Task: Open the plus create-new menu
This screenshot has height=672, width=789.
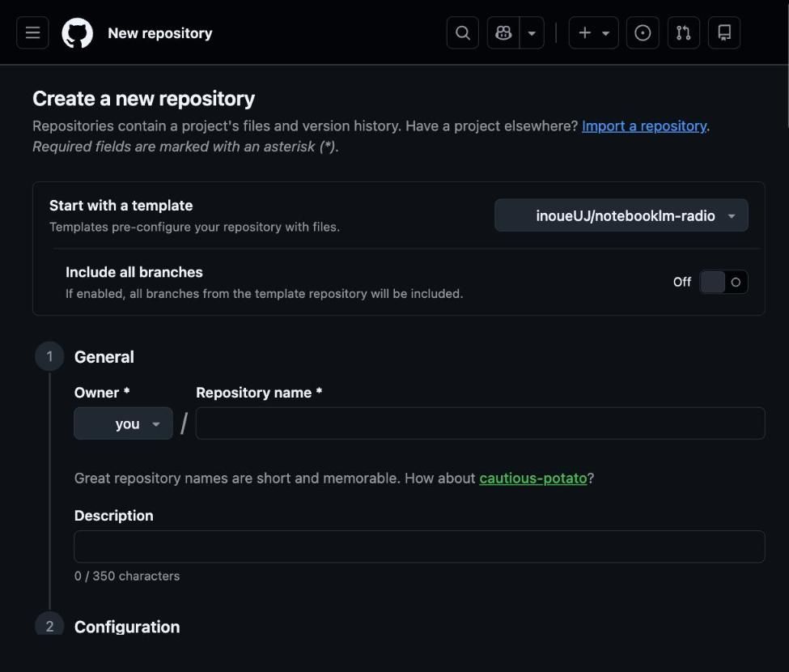Action: [594, 32]
